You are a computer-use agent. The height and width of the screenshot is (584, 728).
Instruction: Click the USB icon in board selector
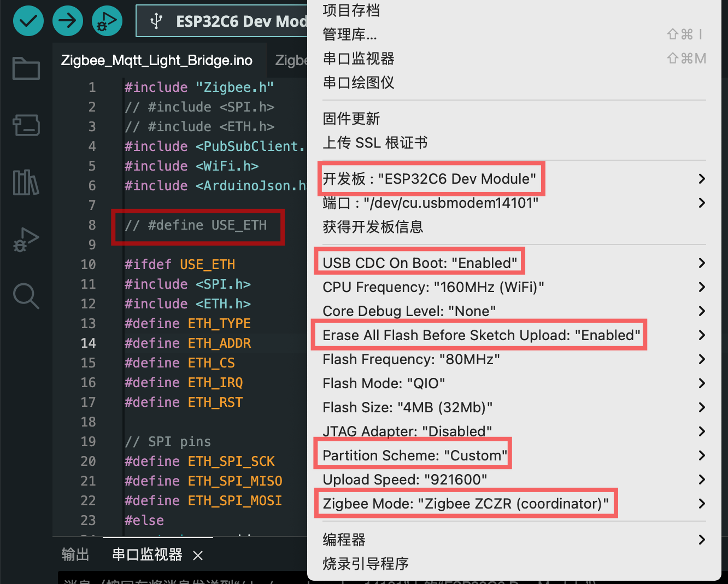click(x=156, y=21)
